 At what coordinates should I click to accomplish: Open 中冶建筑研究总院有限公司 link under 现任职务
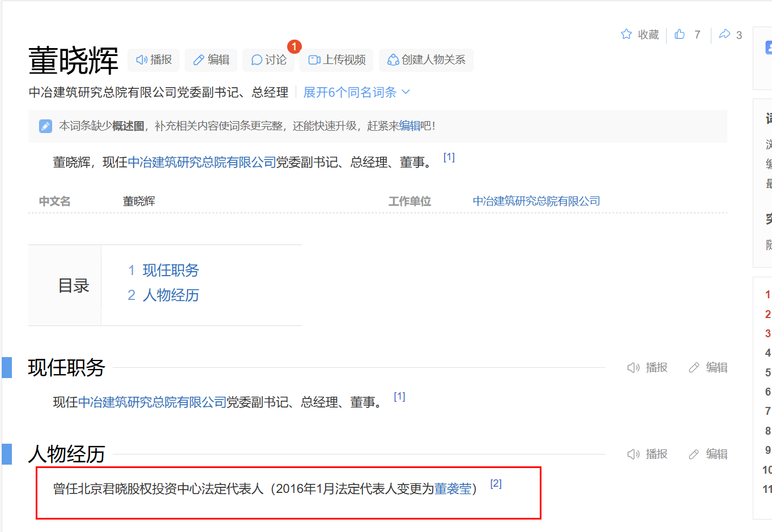pyautogui.click(x=152, y=402)
